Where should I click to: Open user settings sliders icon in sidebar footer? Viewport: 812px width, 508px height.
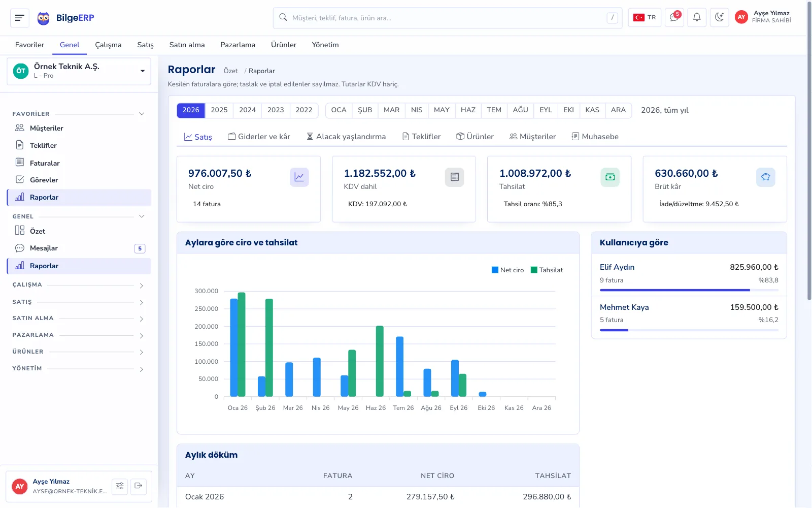(120, 486)
